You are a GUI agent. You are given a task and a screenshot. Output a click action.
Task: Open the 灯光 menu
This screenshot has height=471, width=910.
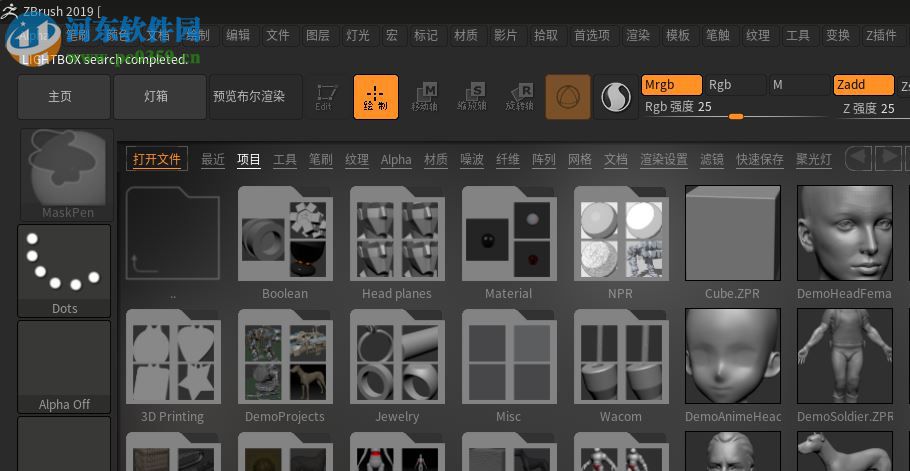358,35
